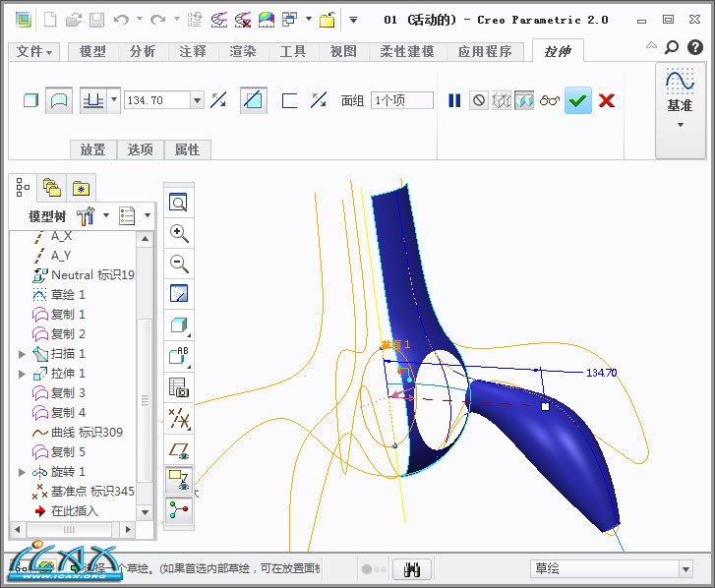Switch to the 模型 ribbon tab
This screenshot has height=588, width=715.
[x=93, y=51]
